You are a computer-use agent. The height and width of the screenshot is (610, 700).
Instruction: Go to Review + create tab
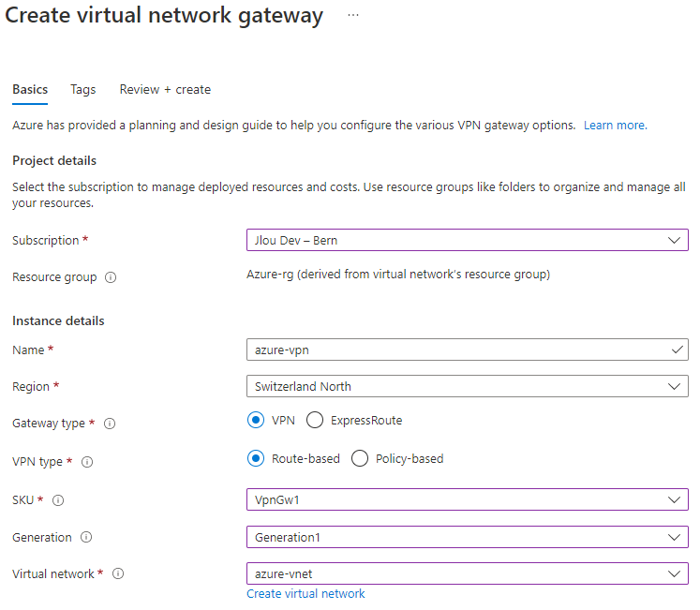[165, 89]
